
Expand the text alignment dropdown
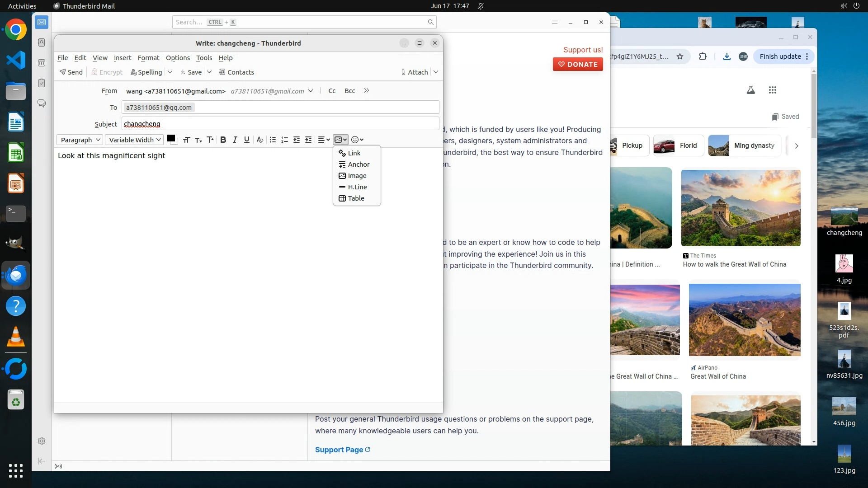(x=324, y=140)
